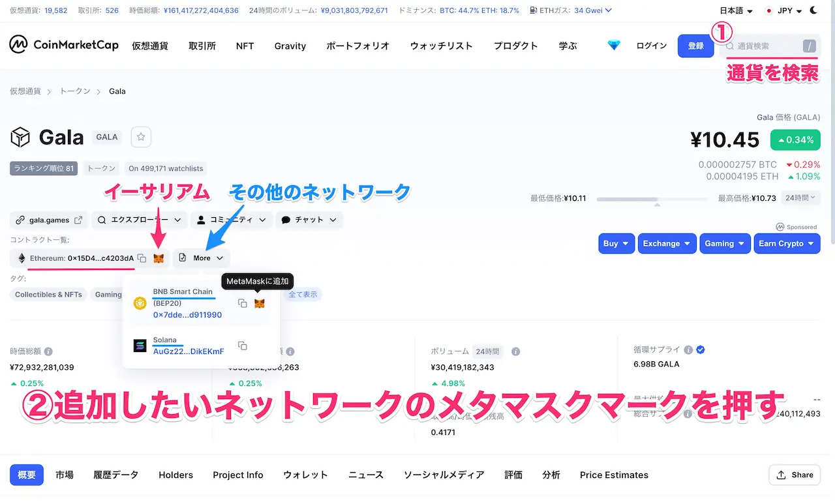Screen dimensions: 835x504
Task: Add the BNB Smart Chain token to MetaMask
Action: tap(259, 303)
